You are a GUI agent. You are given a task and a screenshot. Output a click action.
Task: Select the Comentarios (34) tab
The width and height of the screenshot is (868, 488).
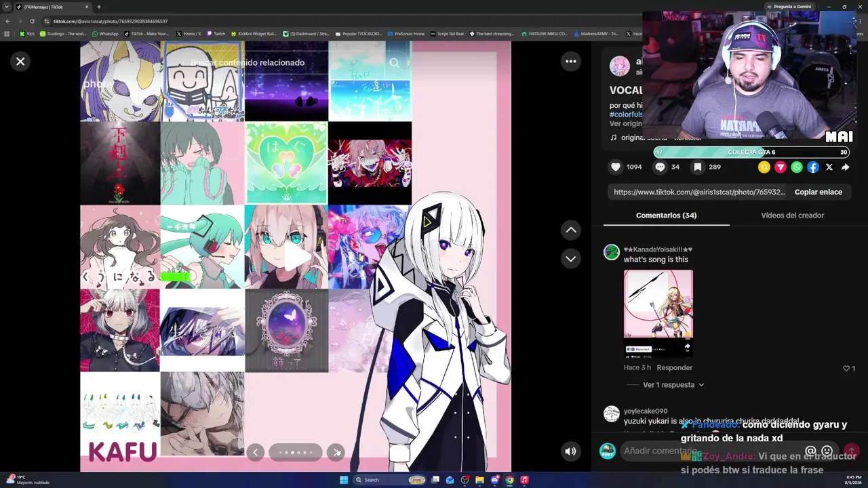[x=666, y=216]
